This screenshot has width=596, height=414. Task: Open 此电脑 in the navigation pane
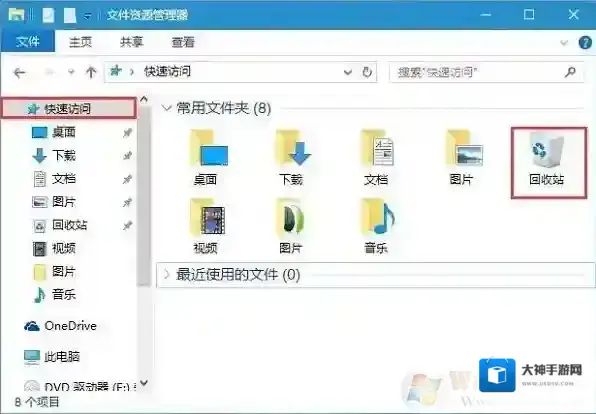[52, 357]
